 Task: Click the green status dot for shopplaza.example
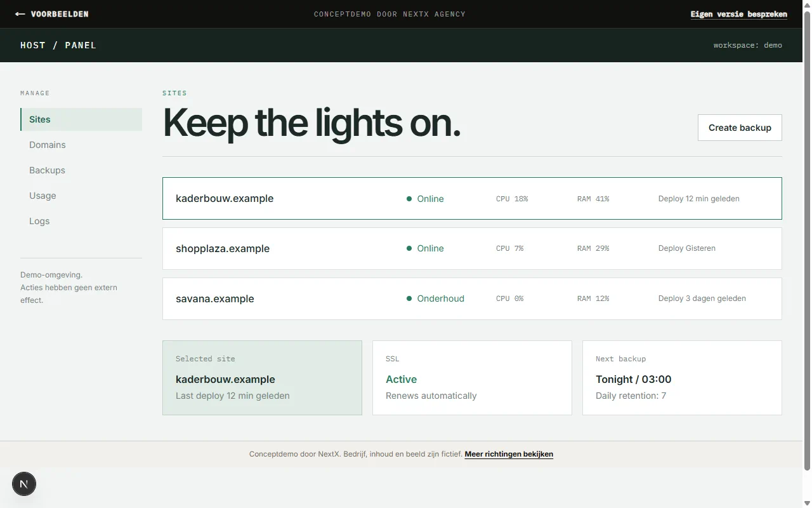(409, 248)
